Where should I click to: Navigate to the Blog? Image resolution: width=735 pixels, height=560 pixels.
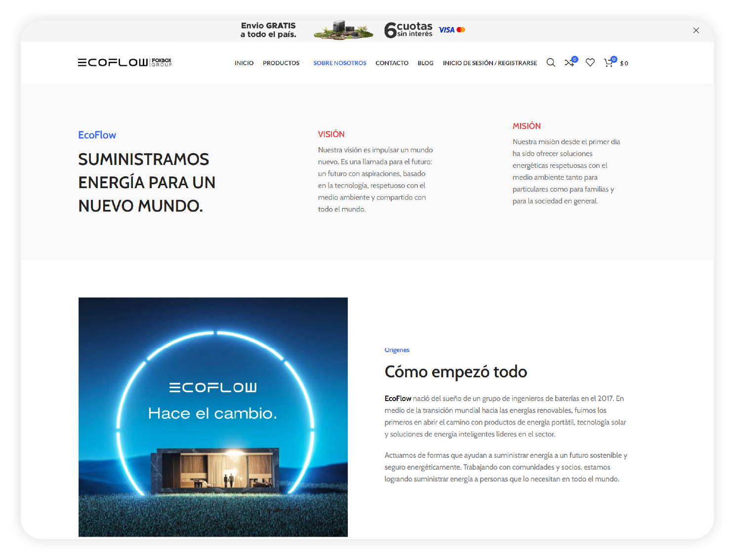click(x=425, y=63)
